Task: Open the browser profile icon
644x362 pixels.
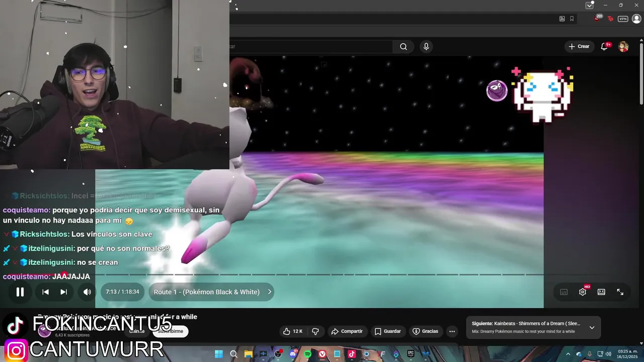Action: pyautogui.click(x=636, y=19)
